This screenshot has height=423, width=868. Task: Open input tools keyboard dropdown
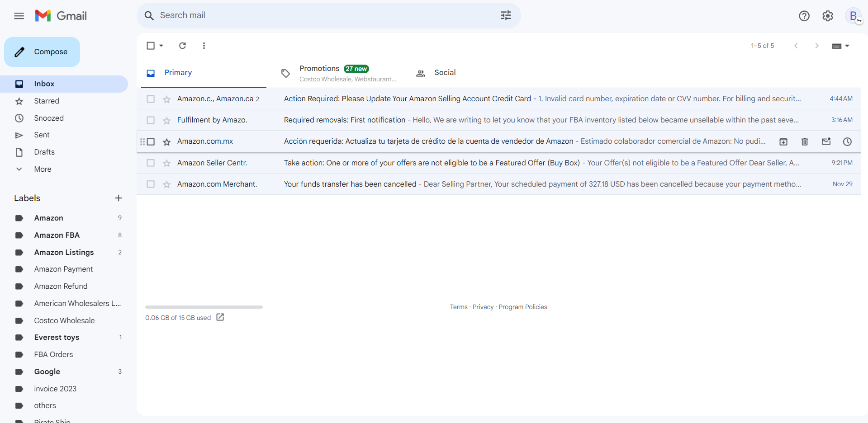840,46
